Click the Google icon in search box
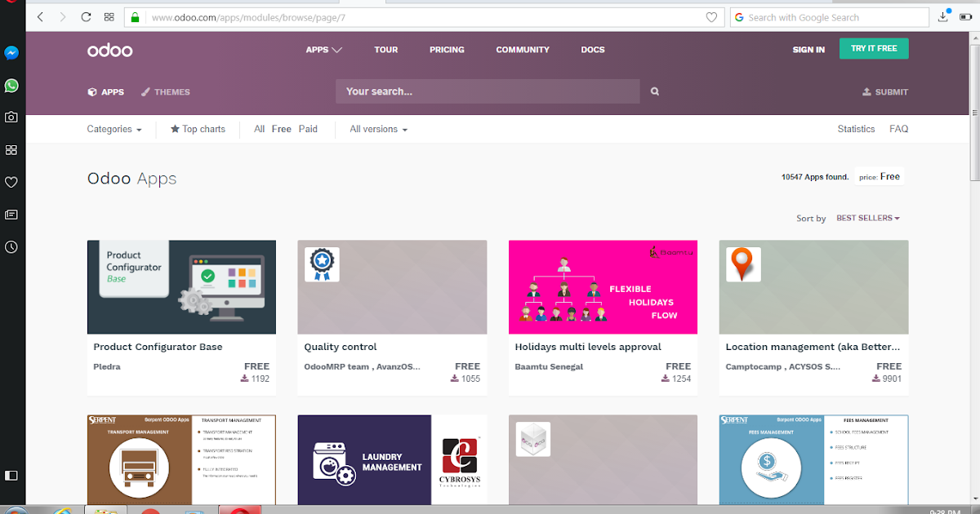Screen dimensions: 980x514 pos(738,17)
